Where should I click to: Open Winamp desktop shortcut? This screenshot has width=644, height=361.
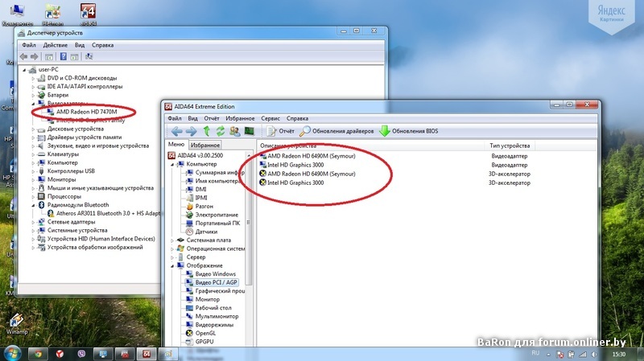pos(16,324)
